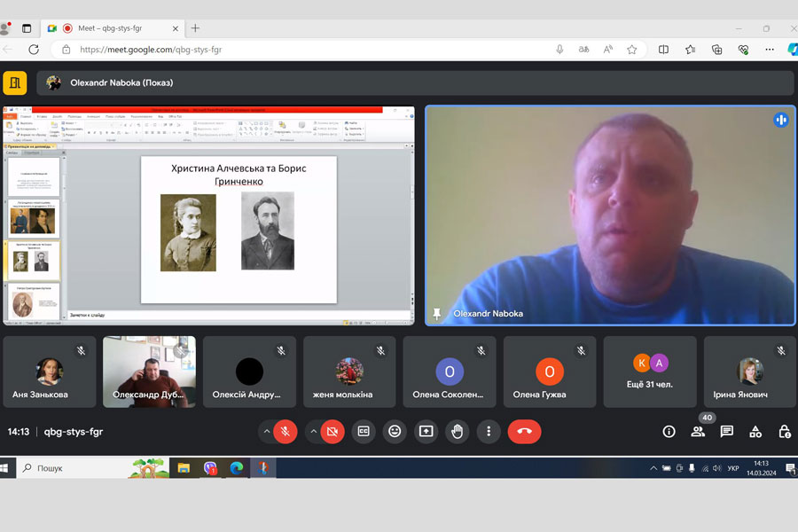The image size is (798, 532).
Task: Open Read aloud in address bar
Action: [x=607, y=50]
